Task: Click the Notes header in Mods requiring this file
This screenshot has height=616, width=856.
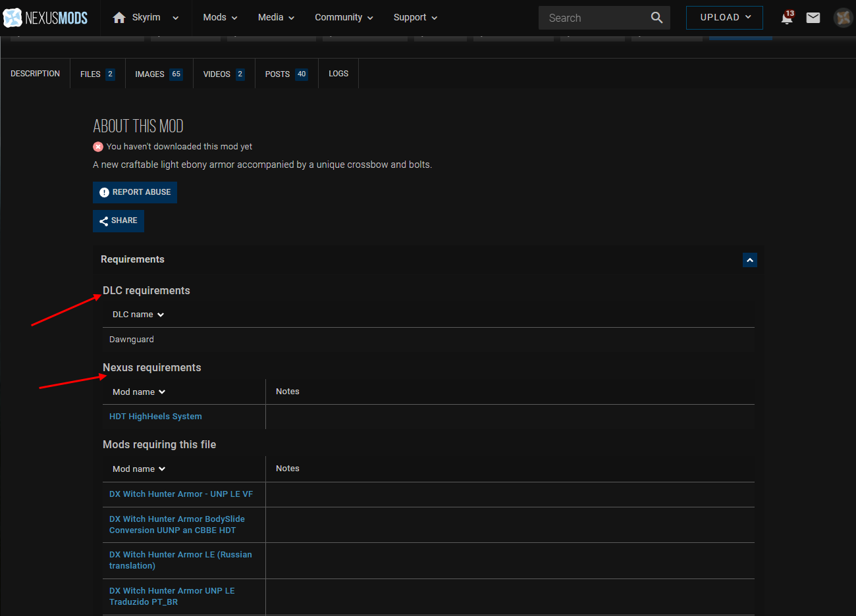Action: [x=288, y=469]
